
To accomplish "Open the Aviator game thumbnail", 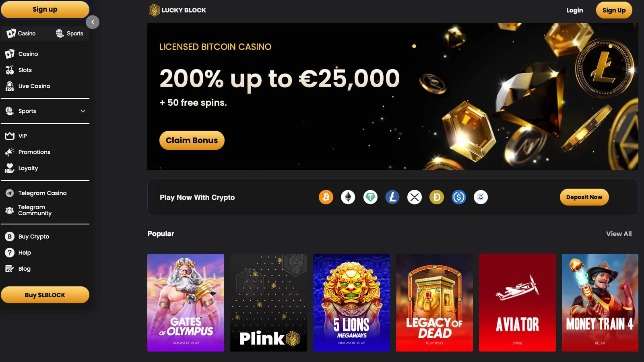I will [x=517, y=302].
